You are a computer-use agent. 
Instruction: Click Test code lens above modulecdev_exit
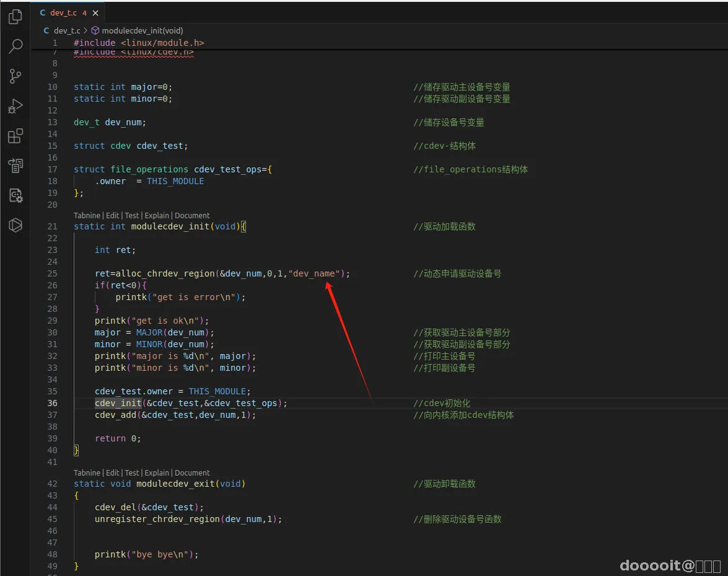[x=132, y=472]
